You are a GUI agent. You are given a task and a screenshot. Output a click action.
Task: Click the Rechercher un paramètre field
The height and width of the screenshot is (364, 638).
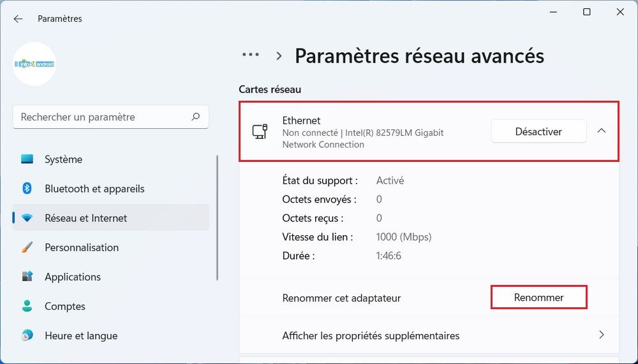pyautogui.click(x=102, y=117)
